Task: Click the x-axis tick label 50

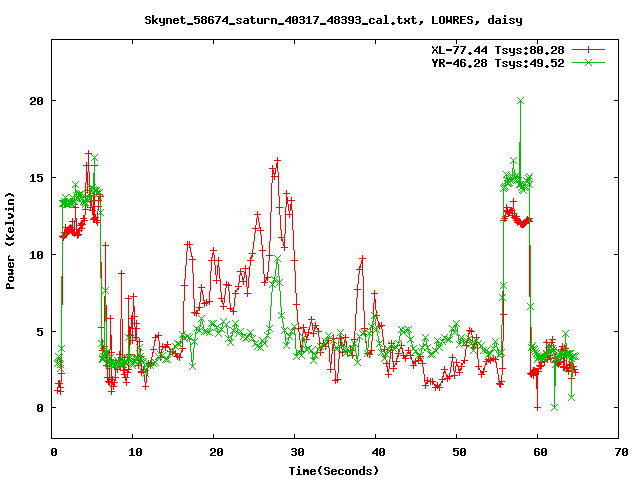Action: [x=459, y=452]
